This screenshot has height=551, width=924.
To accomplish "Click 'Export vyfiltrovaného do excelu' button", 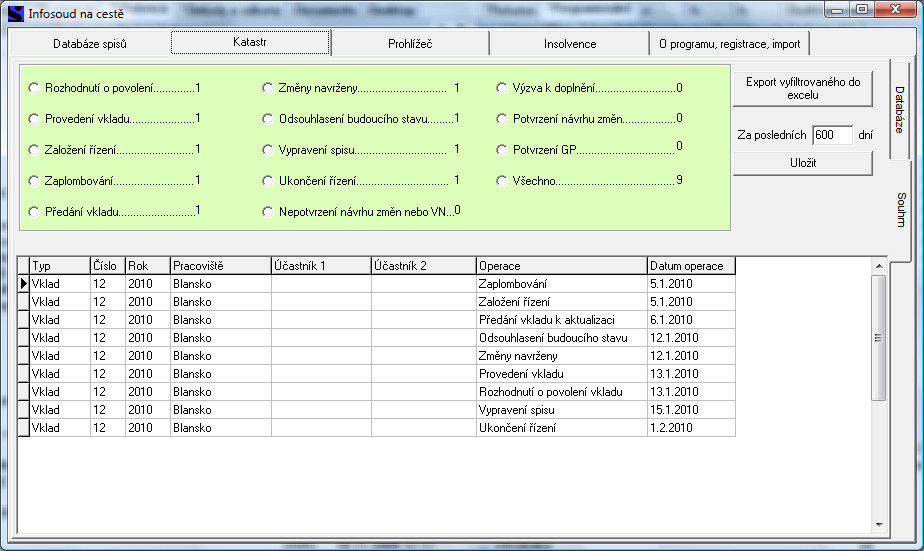I will [x=803, y=88].
